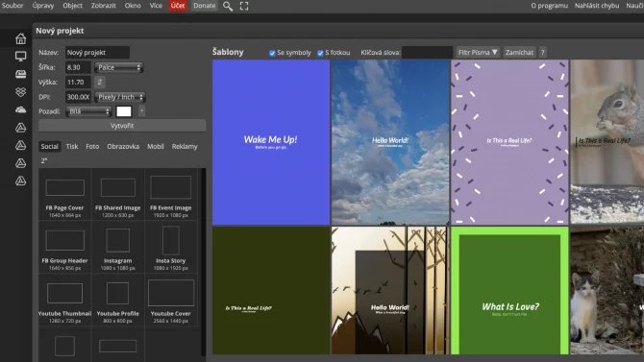Select the cat photo template
644x362 pixels.
(x=607, y=291)
